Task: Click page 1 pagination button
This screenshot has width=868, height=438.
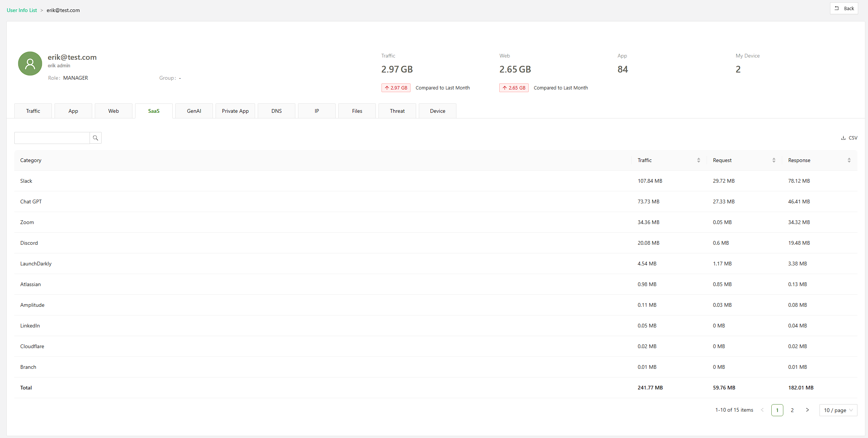Action: coord(777,410)
